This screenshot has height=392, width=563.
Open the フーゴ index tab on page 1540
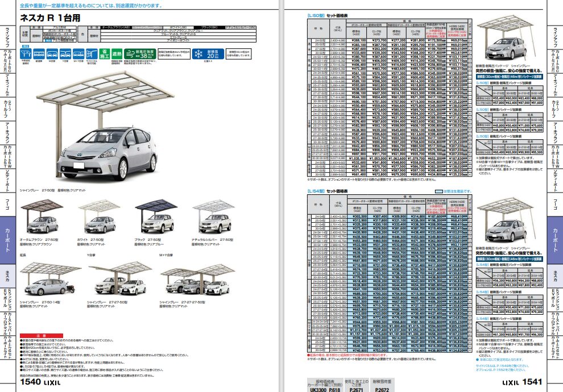coord(7,204)
